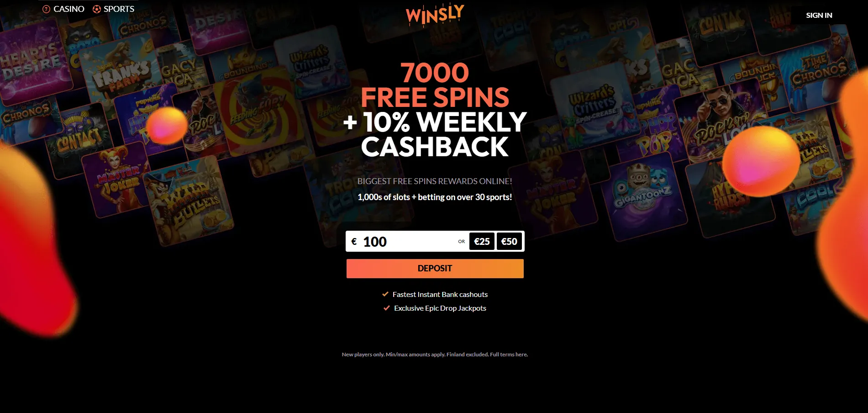
Task: Open the Master Joker game thumbnail on left
Action: 116,180
